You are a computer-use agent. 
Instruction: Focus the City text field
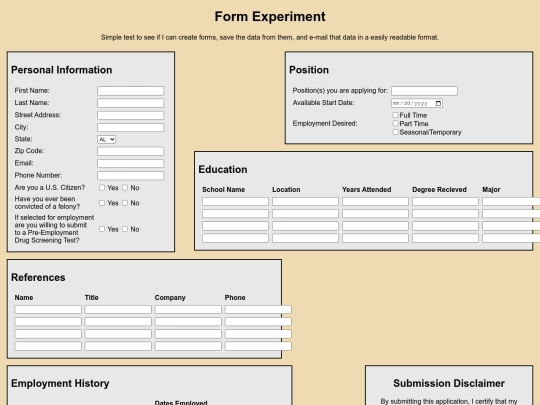(x=131, y=127)
